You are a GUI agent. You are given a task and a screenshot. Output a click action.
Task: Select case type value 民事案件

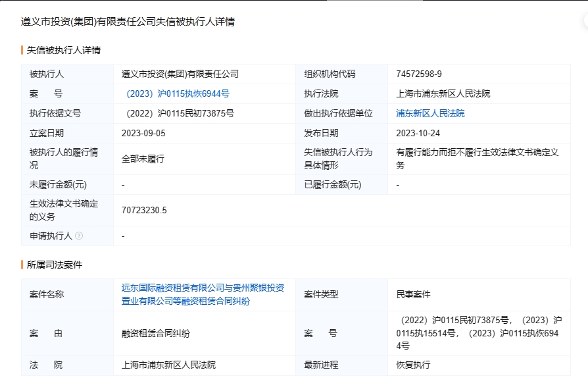click(413, 294)
